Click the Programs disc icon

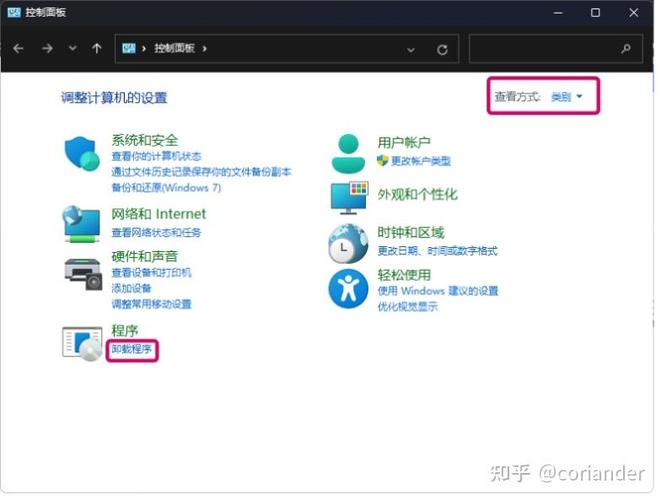pos(82,344)
